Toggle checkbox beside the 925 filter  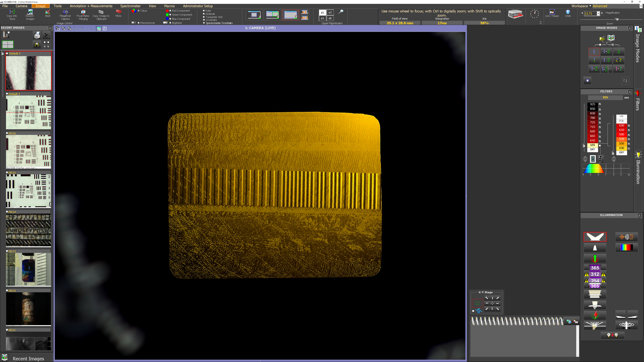tap(600, 104)
